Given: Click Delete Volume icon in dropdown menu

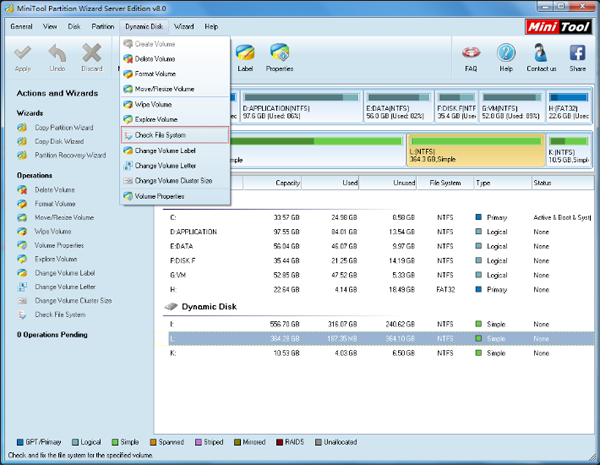Looking at the screenshot, I should (128, 59).
